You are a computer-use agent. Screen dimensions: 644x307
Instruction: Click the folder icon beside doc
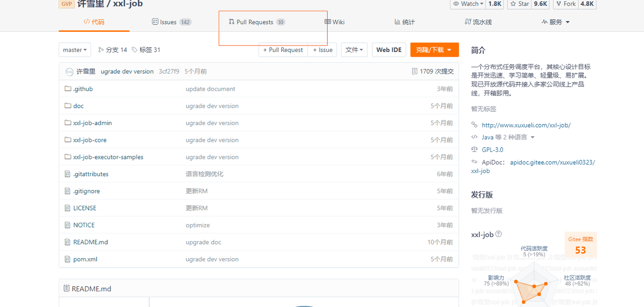coord(68,106)
